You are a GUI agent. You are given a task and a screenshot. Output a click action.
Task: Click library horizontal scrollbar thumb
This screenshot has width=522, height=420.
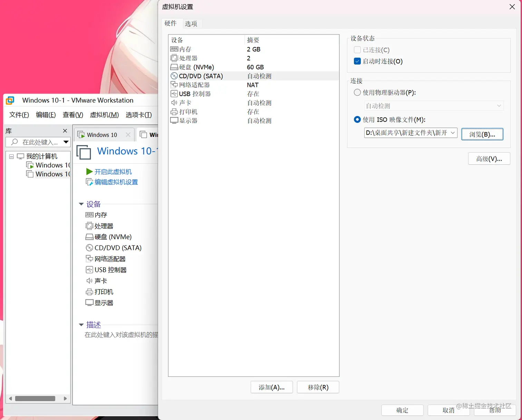35,399
